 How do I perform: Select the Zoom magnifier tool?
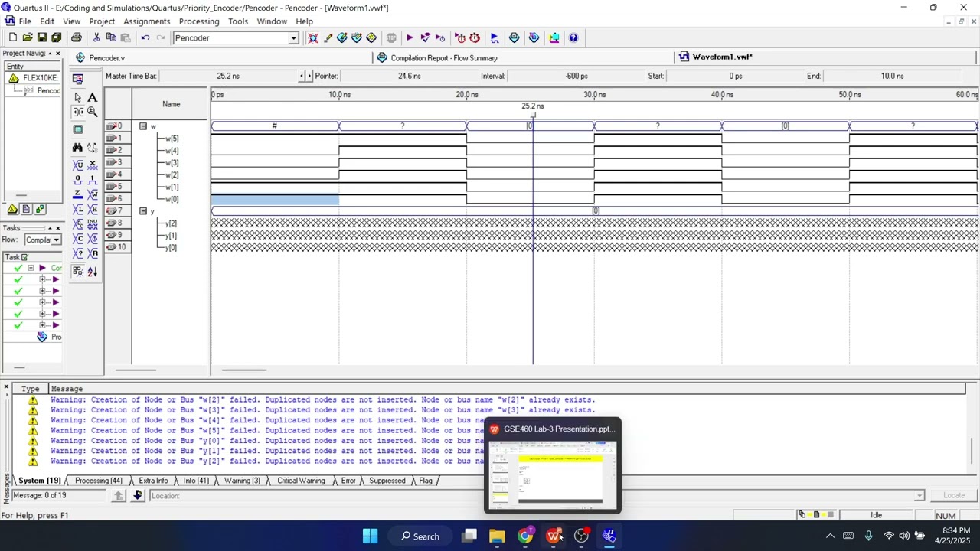click(92, 112)
